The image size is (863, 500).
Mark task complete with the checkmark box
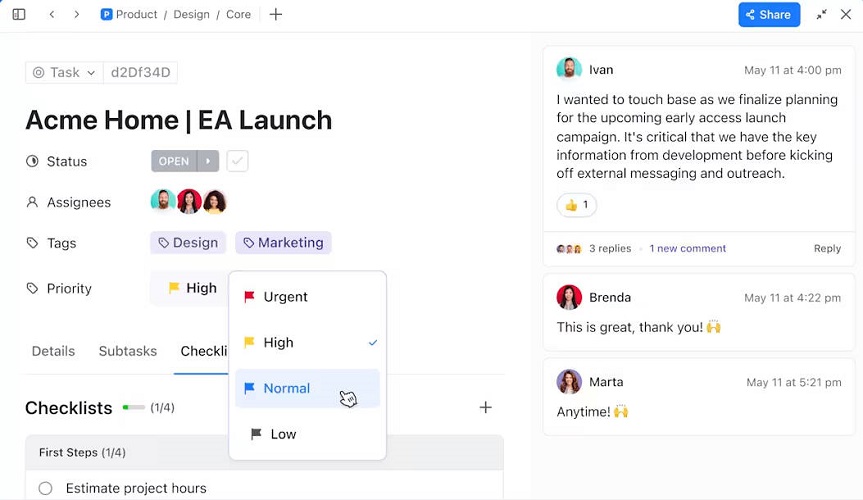237,161
